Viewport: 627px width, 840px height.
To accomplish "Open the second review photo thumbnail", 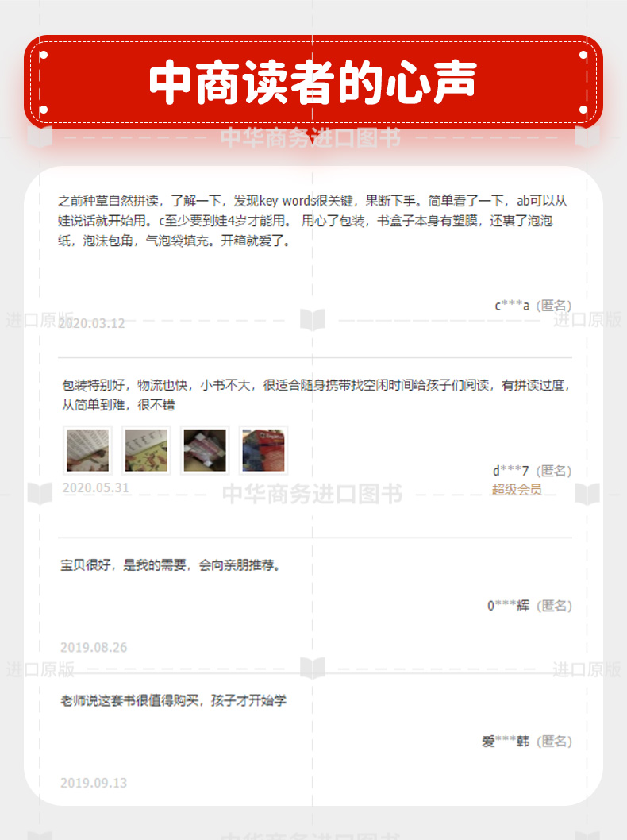I will point(146,450).
